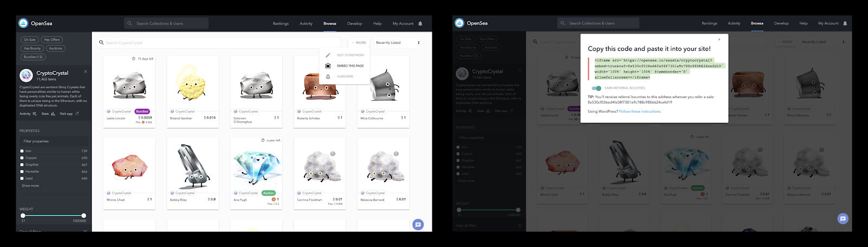Click Visit app external link icon, left window
The image size is (868, 247).
click(77, 114)
